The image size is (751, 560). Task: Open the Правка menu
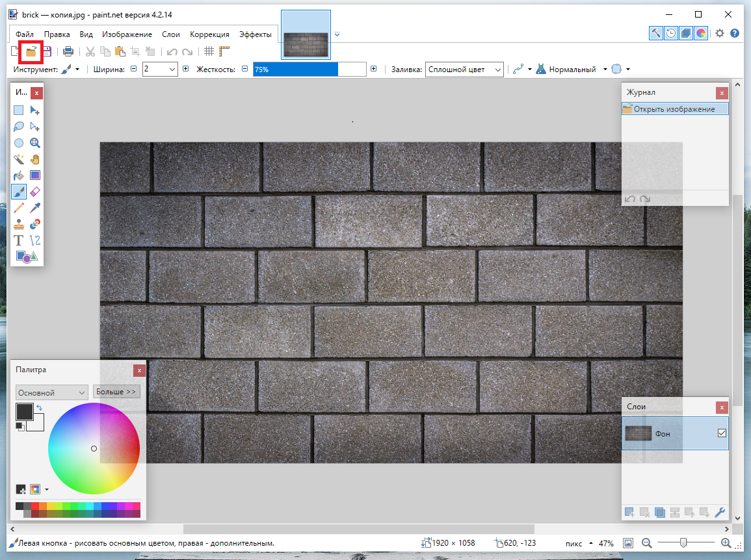coord(57,34)
